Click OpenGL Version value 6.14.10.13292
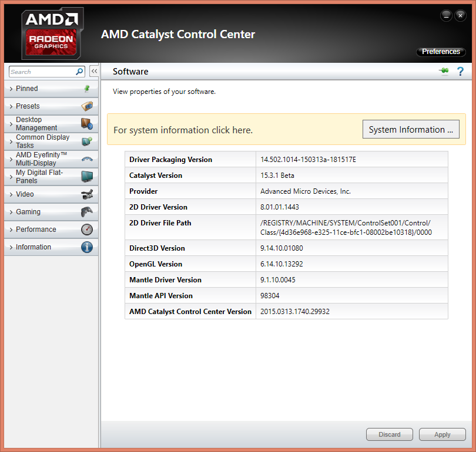This screenshot has width=476, height=452. pyautogui.click(x=281, y=264)
